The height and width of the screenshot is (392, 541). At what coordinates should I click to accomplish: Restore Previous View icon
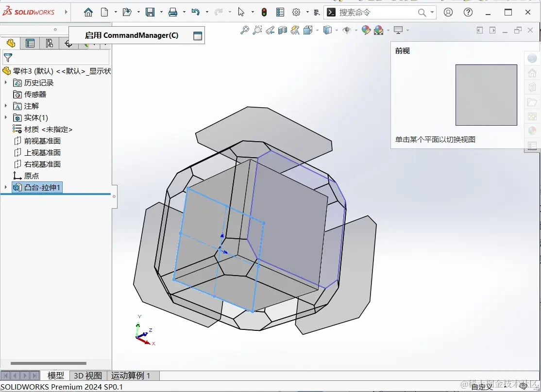(x=270, y=31)
